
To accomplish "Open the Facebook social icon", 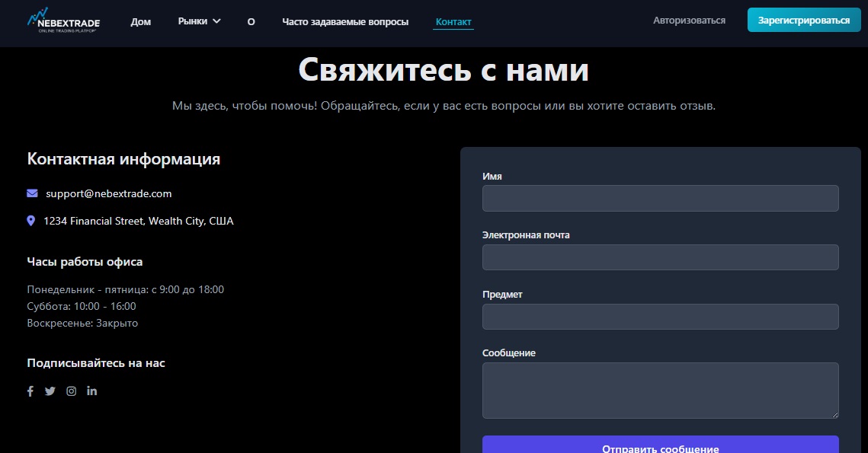I will [x=30, y=391].
